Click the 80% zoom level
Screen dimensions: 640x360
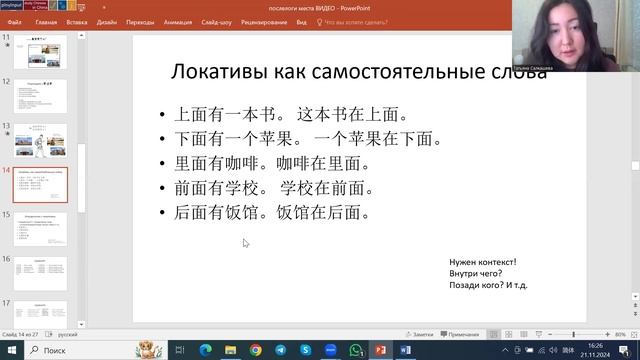[x=620, y=334]
